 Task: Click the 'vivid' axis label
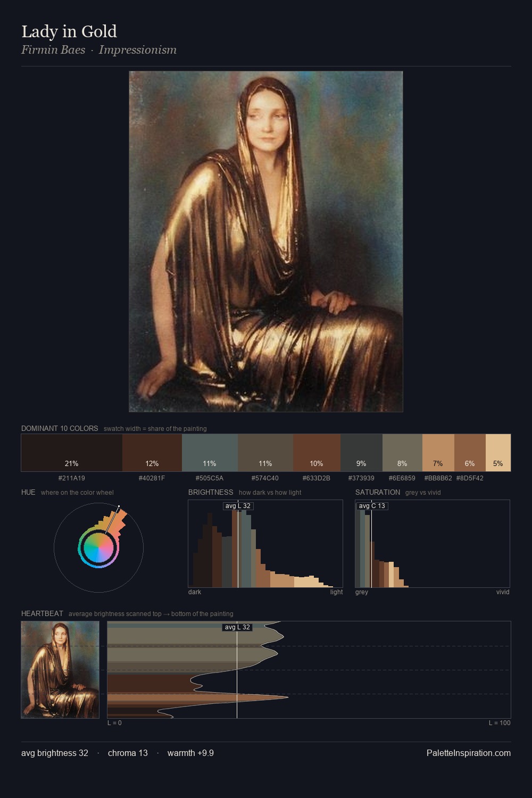click(x=503, y=592)
